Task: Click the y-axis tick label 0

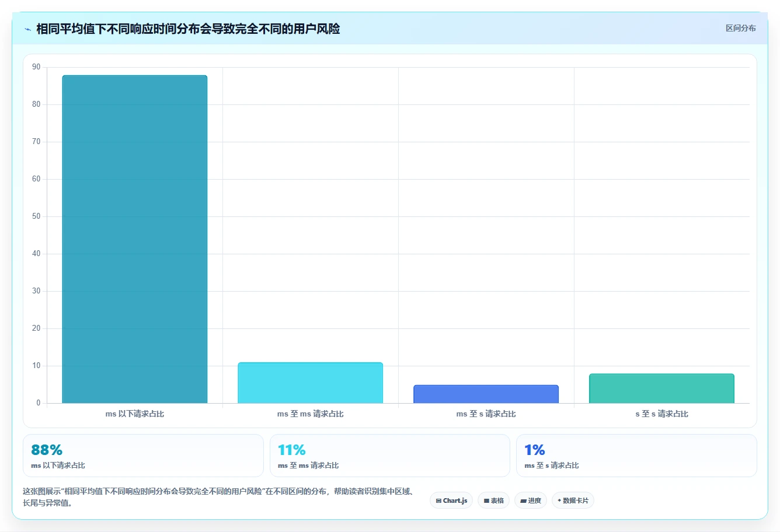Action: [39, 403]
